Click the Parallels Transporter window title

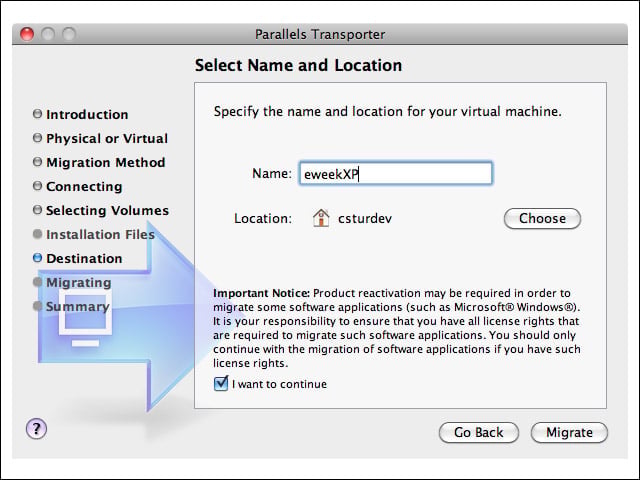point(320,34)
